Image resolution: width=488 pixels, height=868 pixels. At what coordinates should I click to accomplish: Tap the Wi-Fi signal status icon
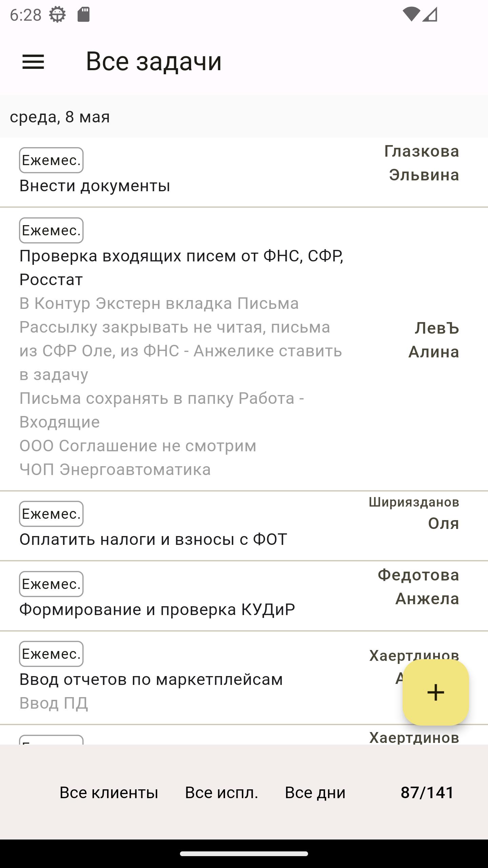click(411, 15)
